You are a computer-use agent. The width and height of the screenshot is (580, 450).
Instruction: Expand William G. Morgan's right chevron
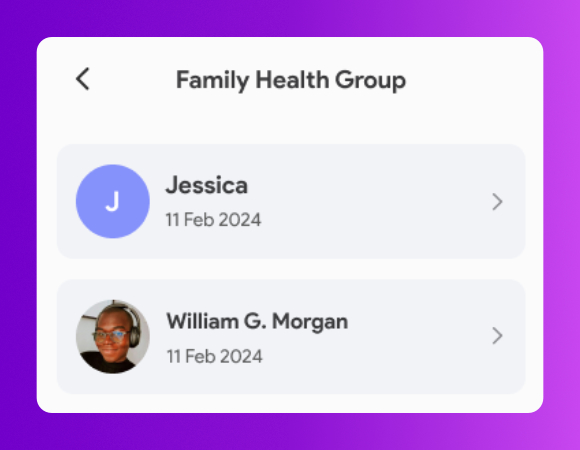pyautogui.click(x=498, y=336)
